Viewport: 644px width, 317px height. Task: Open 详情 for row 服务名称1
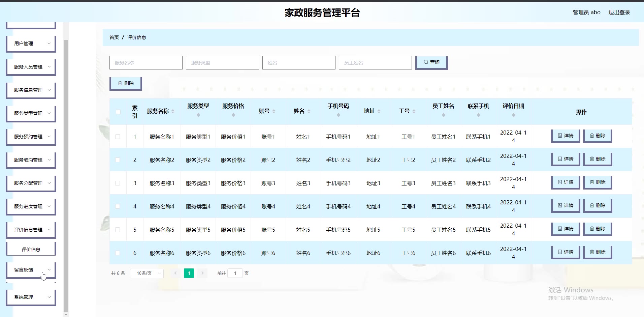click(x=566, y=136)
